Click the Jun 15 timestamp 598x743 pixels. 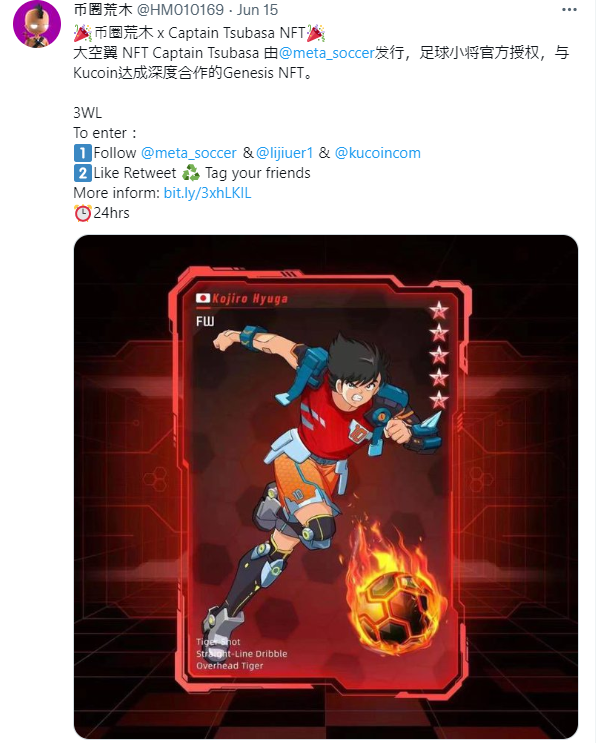point(257,9)
